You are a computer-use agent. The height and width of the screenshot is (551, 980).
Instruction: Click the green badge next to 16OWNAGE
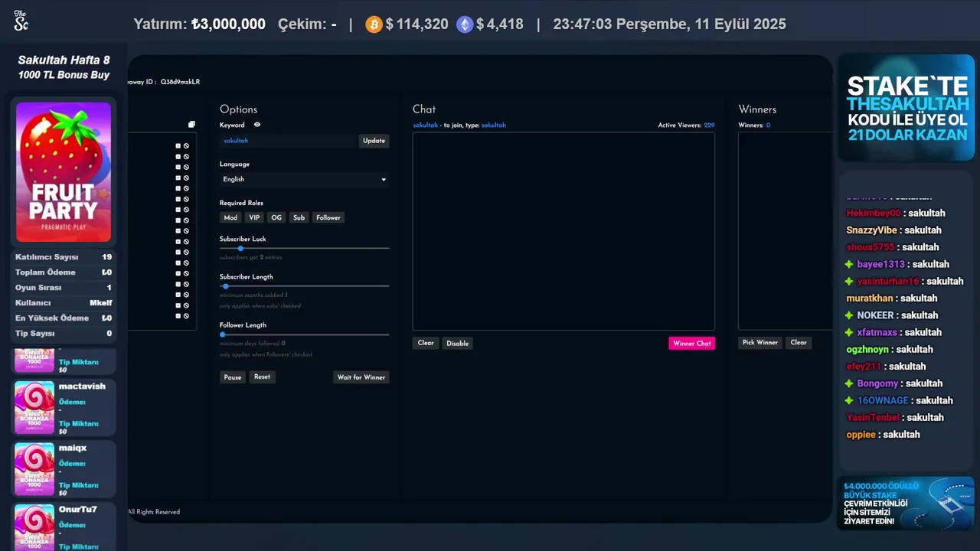tap(849, 400)
